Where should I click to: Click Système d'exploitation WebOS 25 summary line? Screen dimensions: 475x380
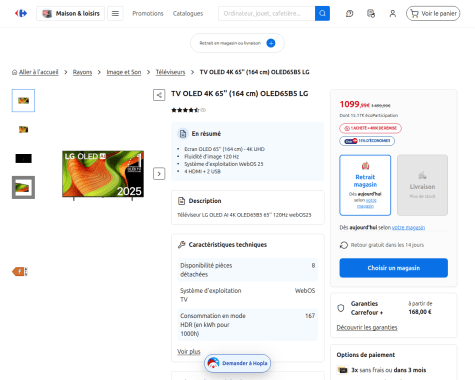click(x=224, y=164)
